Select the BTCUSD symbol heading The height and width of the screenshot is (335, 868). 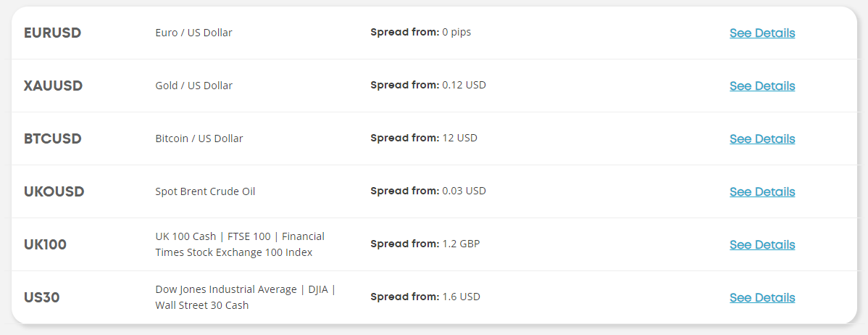(x=52, y=138)
